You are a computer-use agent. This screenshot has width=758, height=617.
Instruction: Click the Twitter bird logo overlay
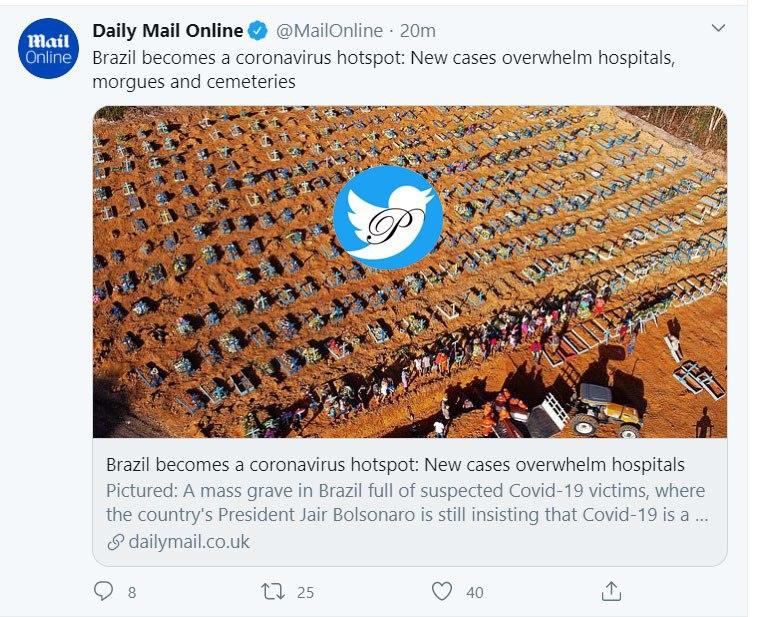tap(388, 219)
